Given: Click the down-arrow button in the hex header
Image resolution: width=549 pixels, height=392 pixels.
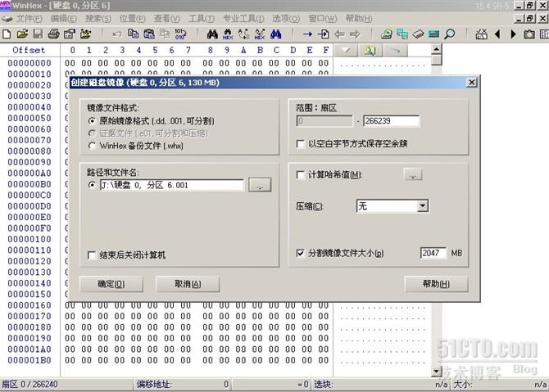Looking at the screenshot, I should 346,51.
